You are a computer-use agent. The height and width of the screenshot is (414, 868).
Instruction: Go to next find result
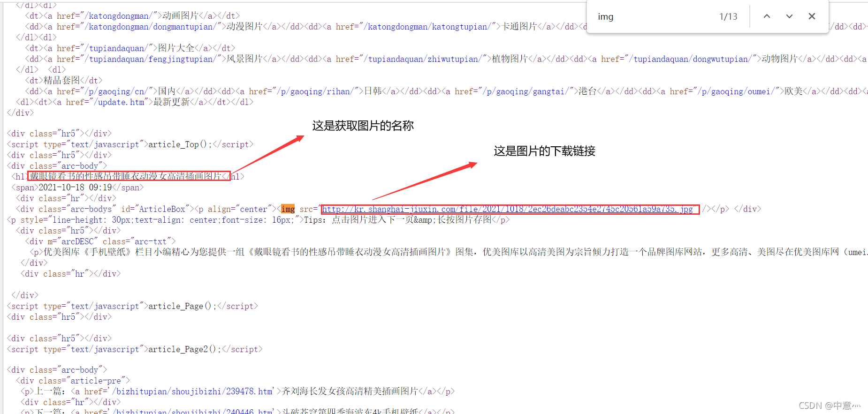click(x=789, y=16)
